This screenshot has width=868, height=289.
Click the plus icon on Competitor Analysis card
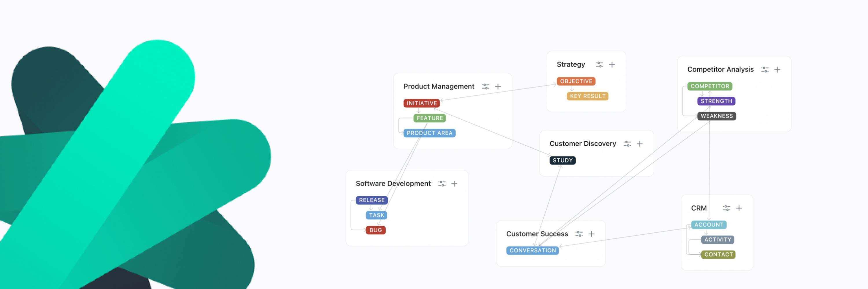(x=778, y=69)
